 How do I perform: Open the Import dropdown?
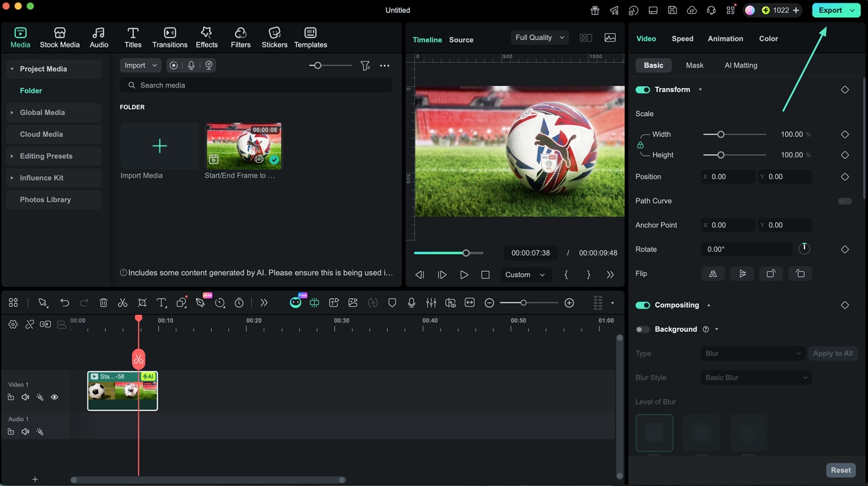pos(140,65)
